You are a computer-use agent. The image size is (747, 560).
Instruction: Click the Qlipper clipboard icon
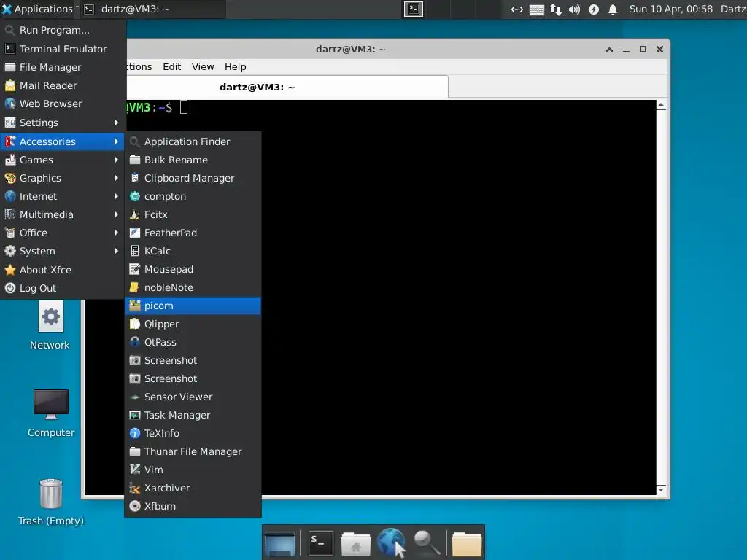[135, 324]
